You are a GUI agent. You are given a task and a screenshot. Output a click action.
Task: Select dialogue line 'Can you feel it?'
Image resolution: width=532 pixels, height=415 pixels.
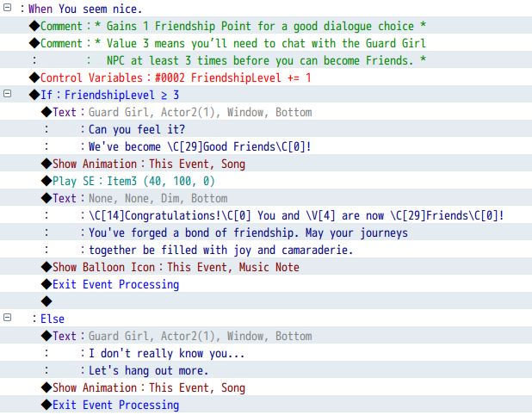pos(266,129)
